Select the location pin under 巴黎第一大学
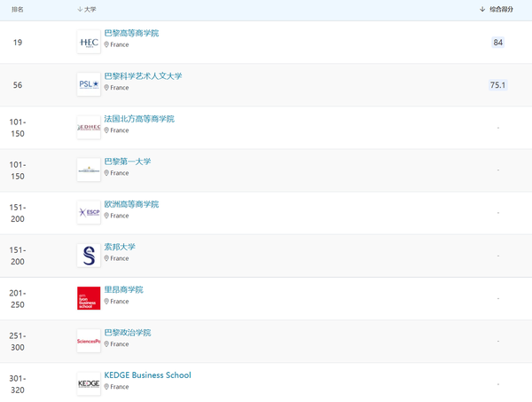This screenshot has width=532, height=402. click(106, 173)
